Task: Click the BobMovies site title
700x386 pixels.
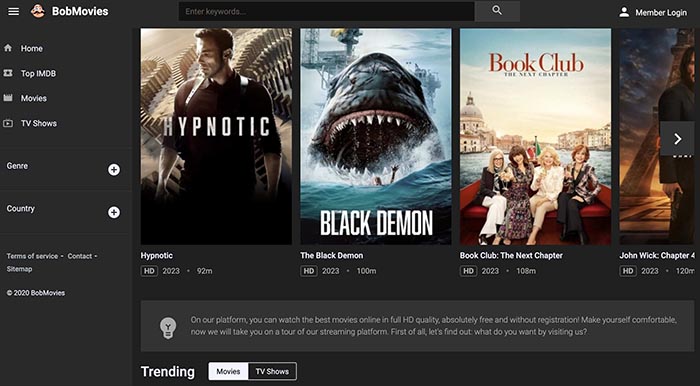Action: [x=80, y=11]
